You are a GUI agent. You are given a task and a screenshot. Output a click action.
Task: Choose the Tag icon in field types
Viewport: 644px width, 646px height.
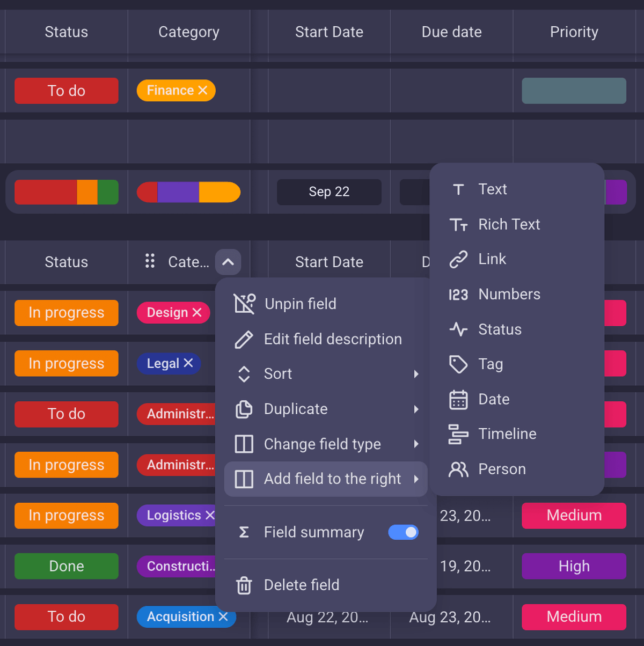(458, 364)
